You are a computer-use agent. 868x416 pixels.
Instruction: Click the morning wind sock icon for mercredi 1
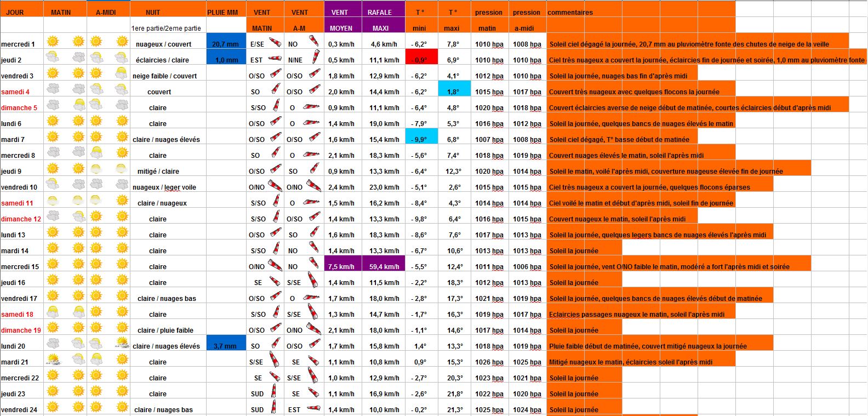(x=276, y=42)
